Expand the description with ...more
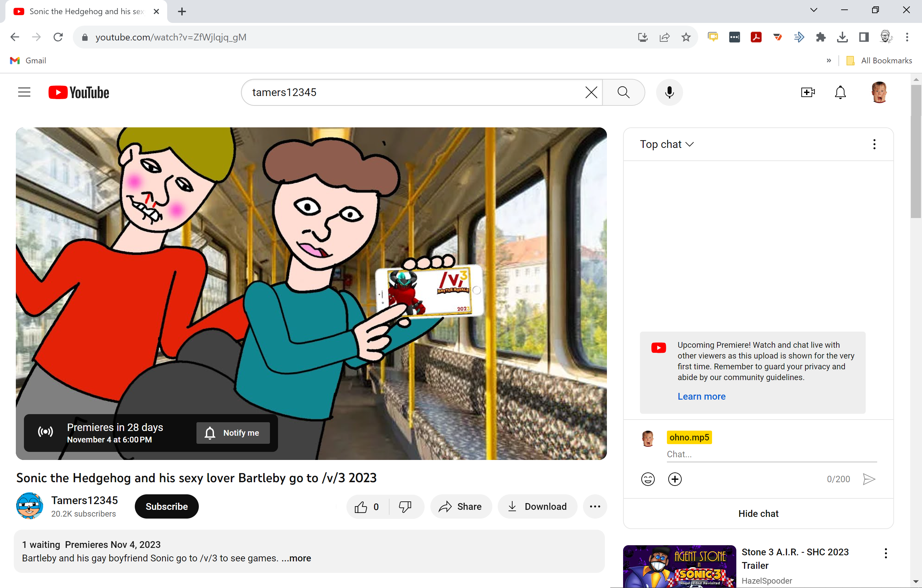The image size is (922, 588). pos(296,558)
